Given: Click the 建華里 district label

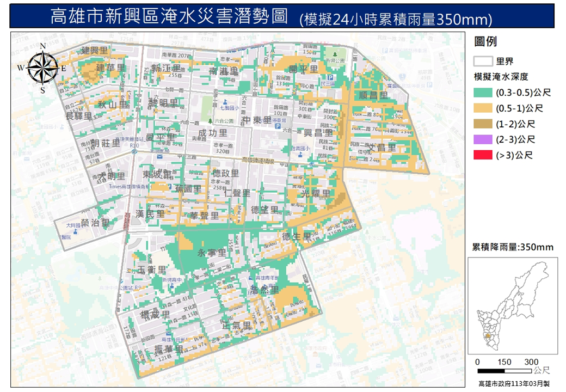Looking at the screenshot, I should click(x=111, y=68).
